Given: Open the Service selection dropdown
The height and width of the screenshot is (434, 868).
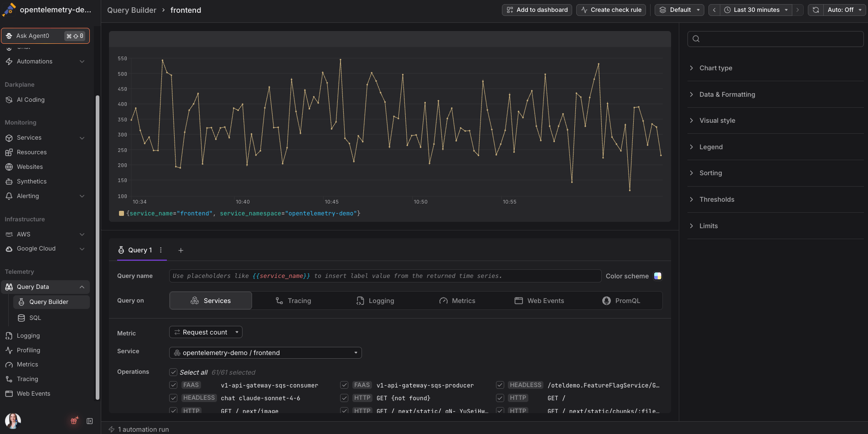Looking at the screenshot, I should pyautogui.click(x=265, y=353).
